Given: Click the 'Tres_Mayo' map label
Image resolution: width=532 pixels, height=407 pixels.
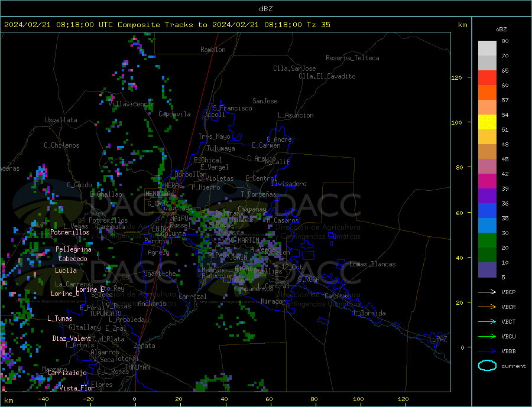Looking at the screenshot, I should (214, 136).
